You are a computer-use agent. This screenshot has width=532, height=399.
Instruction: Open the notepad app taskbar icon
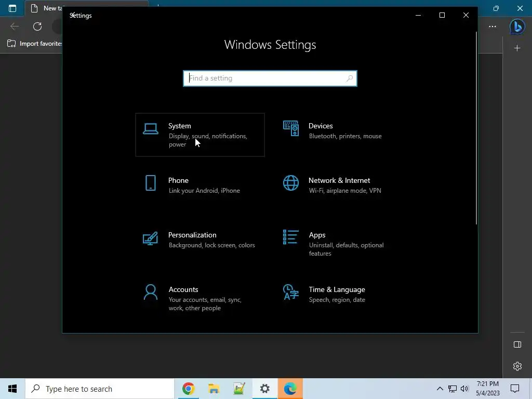239,389
